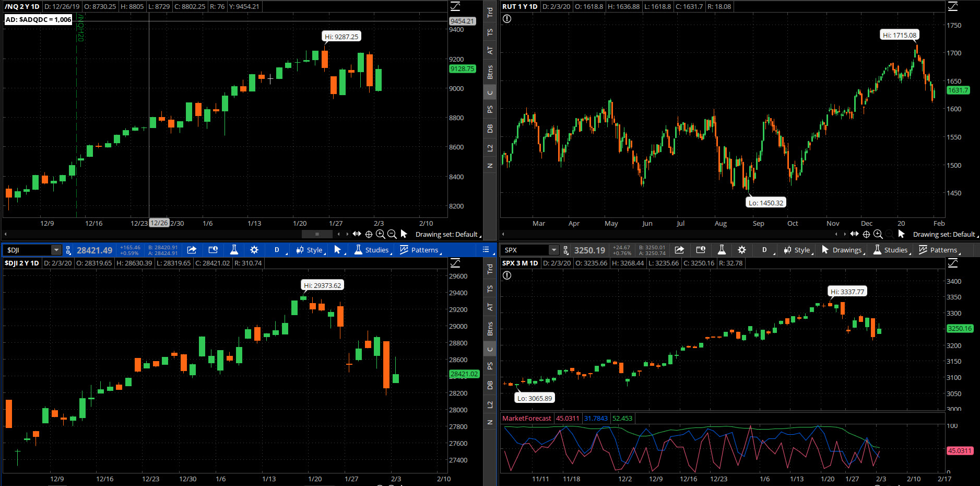Click Lo: 1450.32 bubble on RUT chart

[x=766, y=203]
